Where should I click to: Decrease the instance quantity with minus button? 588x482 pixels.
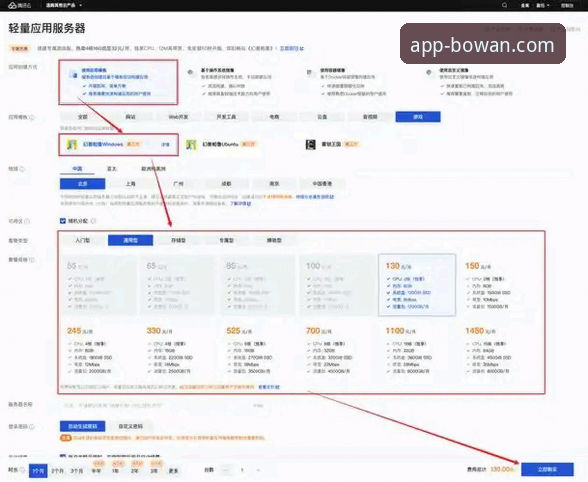[x=226, y=470]
